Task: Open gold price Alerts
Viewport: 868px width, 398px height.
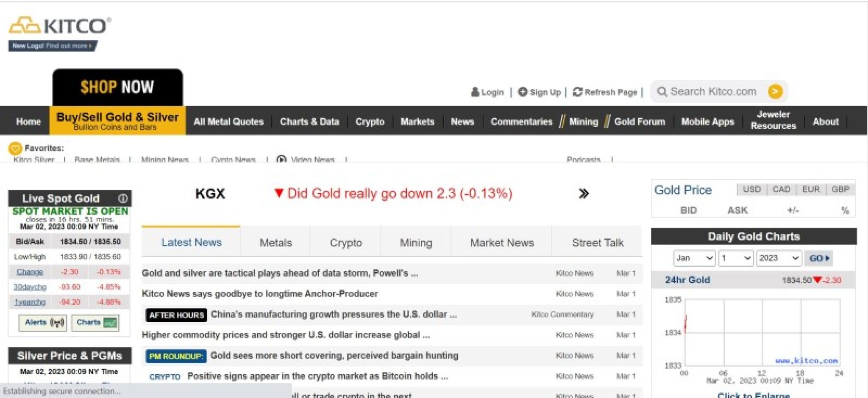Action: 42,322
